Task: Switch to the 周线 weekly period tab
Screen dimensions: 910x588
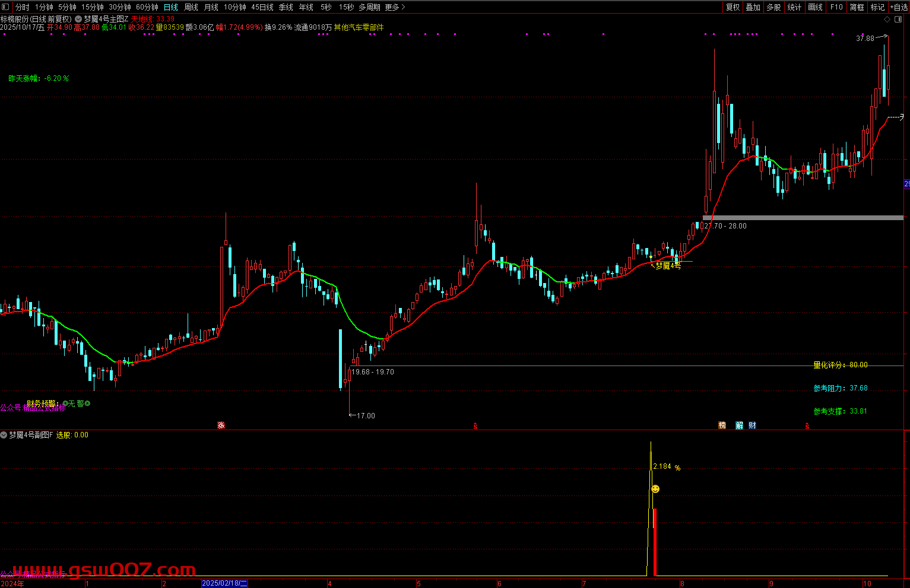Action: 191,7
